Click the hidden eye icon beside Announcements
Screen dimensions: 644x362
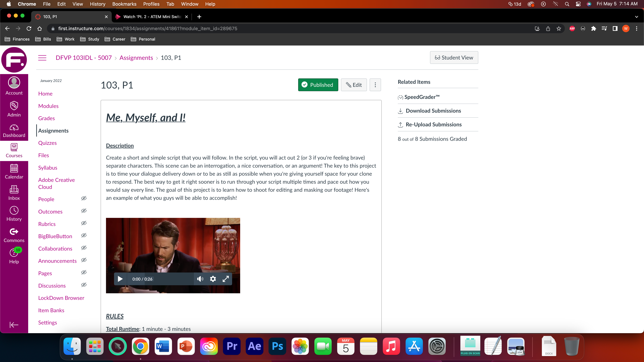(x=84, y=260)
